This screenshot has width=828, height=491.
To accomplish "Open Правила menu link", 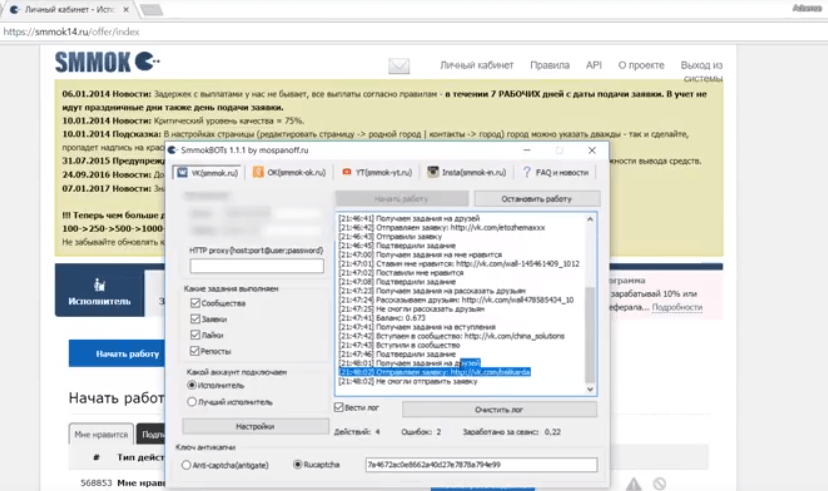I will pos(550,65).
